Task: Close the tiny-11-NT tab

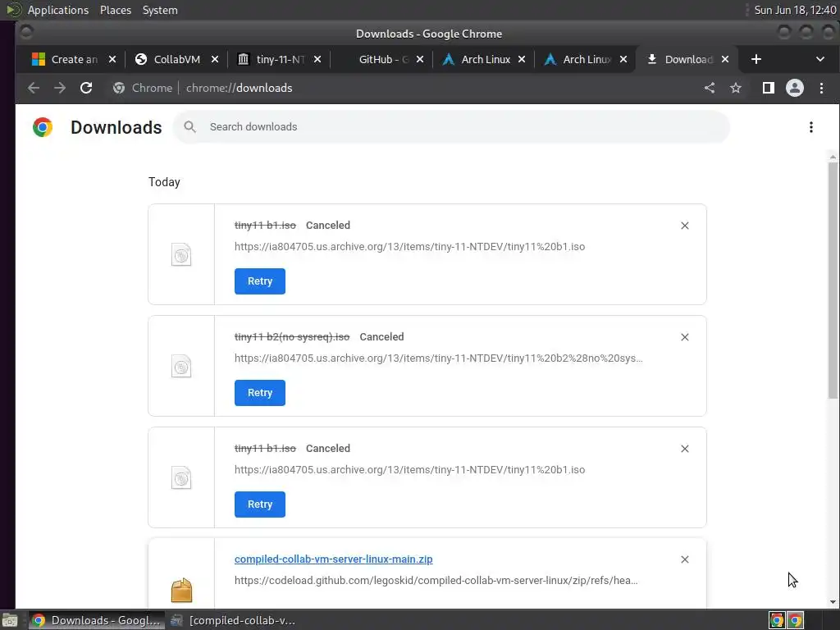Action: 317,59
